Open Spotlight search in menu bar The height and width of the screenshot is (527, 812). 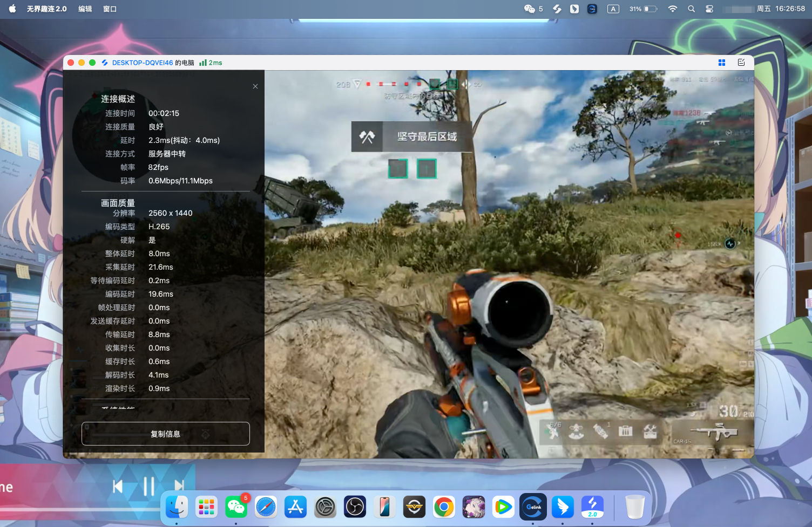[x=691, y=9]
